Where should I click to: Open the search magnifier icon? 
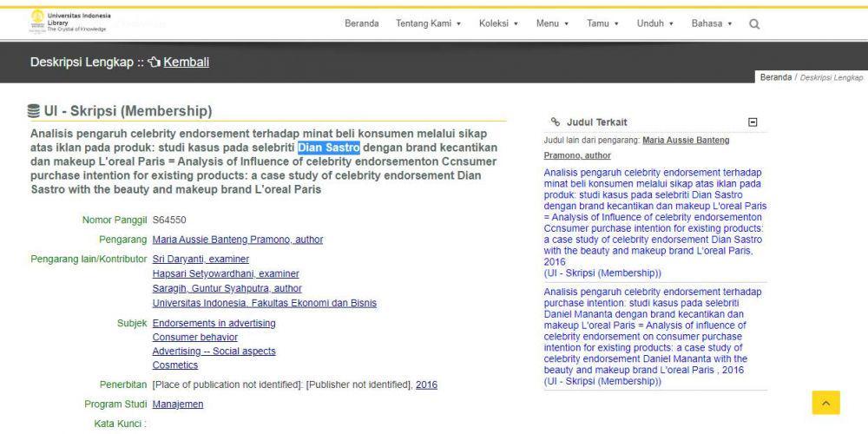coord(754,24)
